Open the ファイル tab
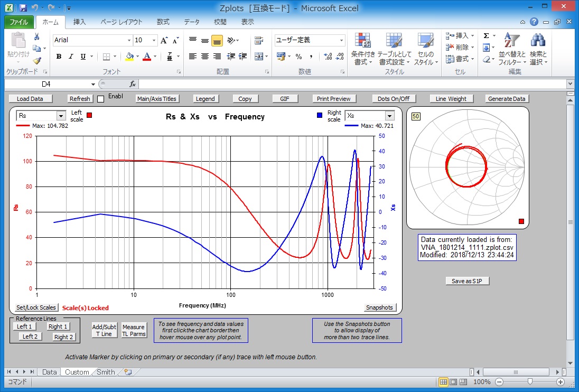 point(19,22)
